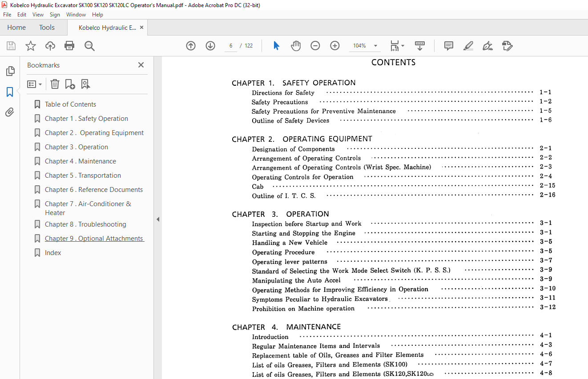Open the Window menu
588x379 pixels.
point(76,15)
